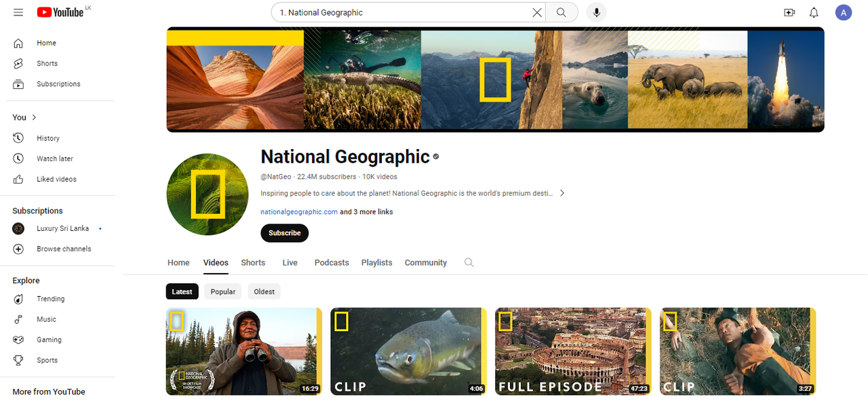Subscribe to National Geographic
The height and width of the screenshot is (401, 868).
pyautogui.click(x=284, y=233)
